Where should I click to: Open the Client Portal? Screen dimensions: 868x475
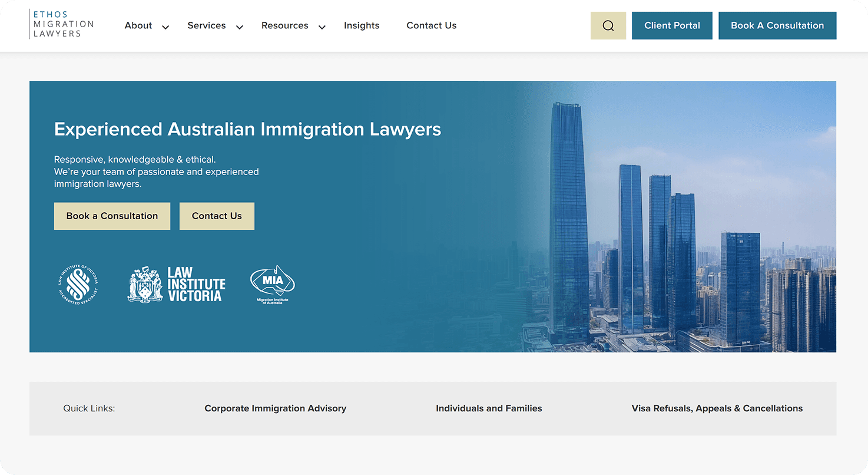(x=672, y=25)
